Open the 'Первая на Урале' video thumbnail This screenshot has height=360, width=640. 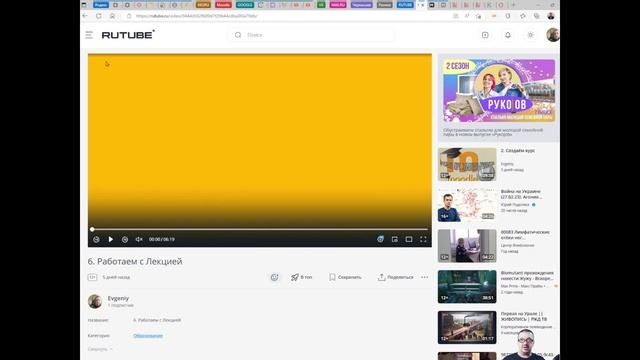pyautogui.click(x=467, y=327)
